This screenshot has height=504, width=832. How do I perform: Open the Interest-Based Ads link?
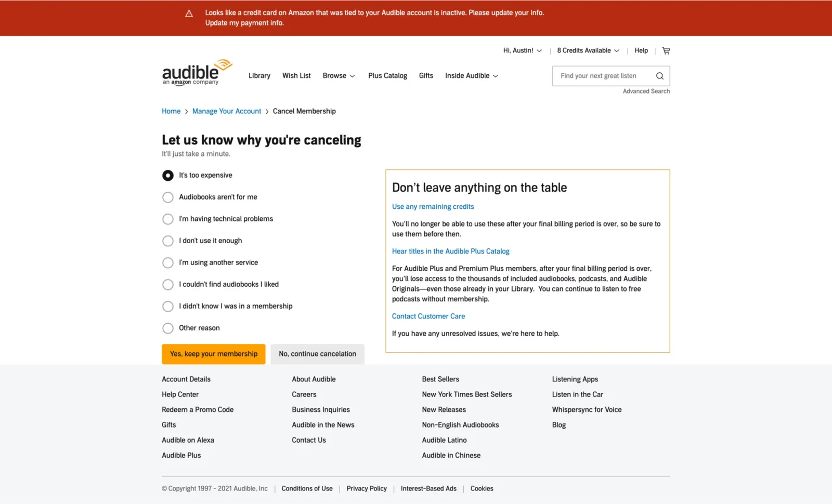(x=428, y=488)
